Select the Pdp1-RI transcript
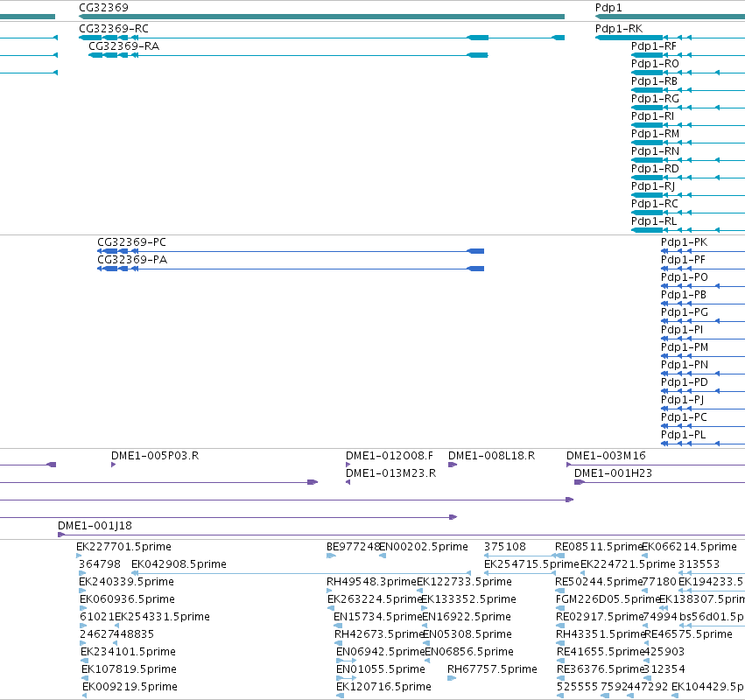 pos(688,125)
